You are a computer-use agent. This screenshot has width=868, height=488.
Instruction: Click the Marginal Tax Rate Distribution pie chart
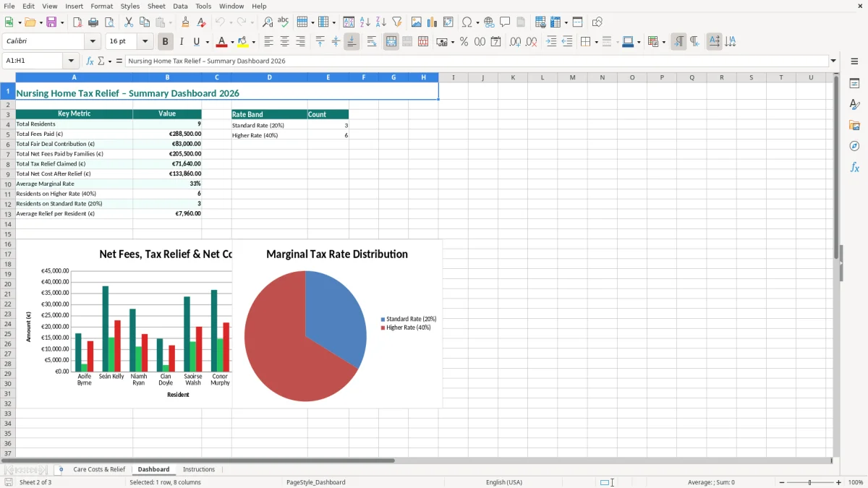(305, 336)
